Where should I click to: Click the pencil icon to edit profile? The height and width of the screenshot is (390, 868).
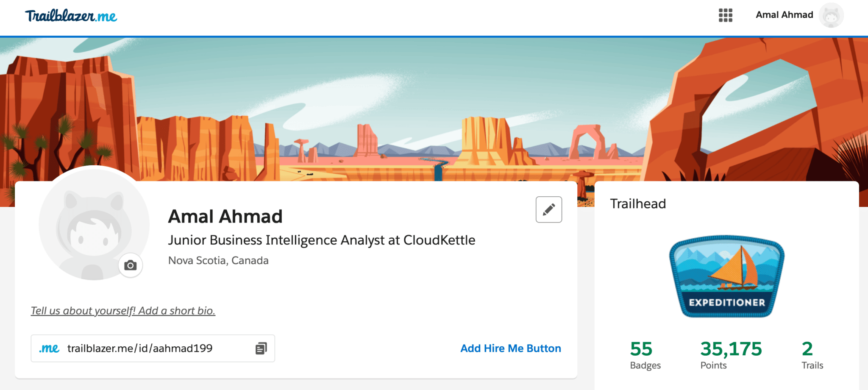point(549,209)
